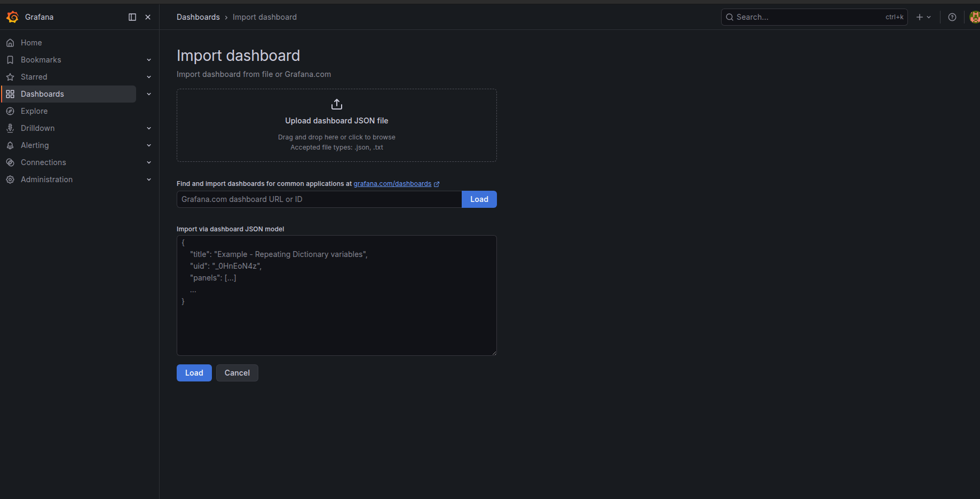Click the Grafana title text in sidebar
980x499 pixels.
39,17
